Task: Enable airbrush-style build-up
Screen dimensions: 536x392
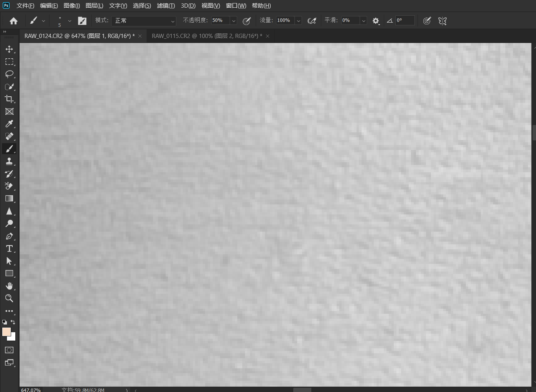Action: (x=312, y=21)
